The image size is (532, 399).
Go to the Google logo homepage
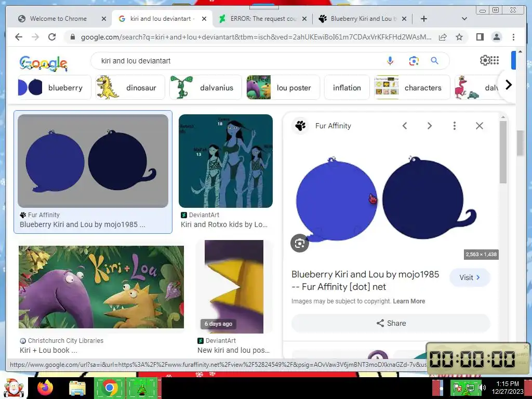click(x=44, y=63)
